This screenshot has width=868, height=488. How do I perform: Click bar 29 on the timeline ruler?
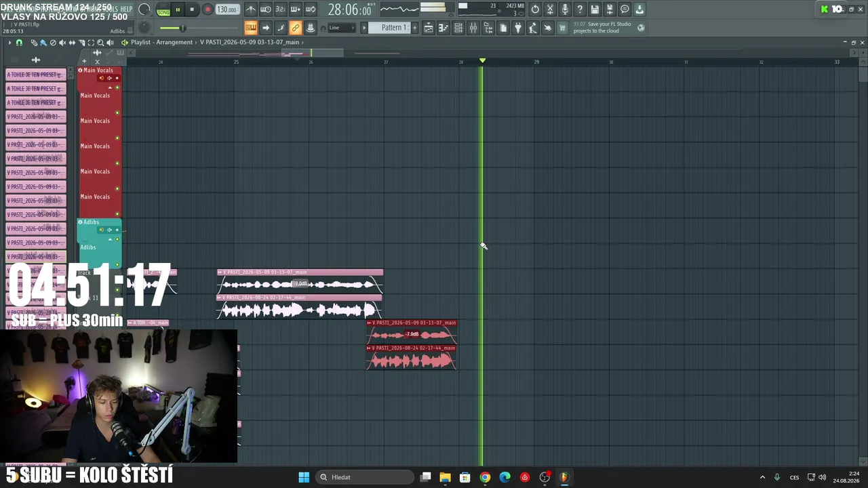tap(536, 62)
